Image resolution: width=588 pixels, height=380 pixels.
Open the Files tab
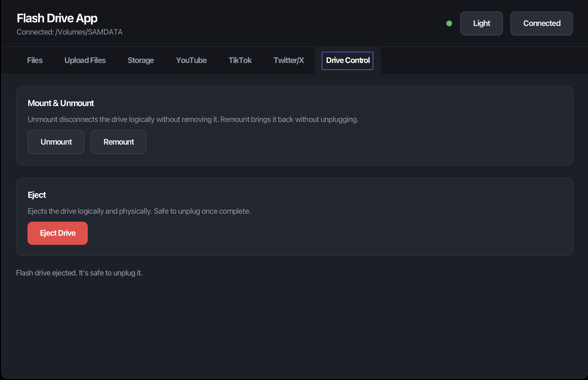tap(35, 61)
